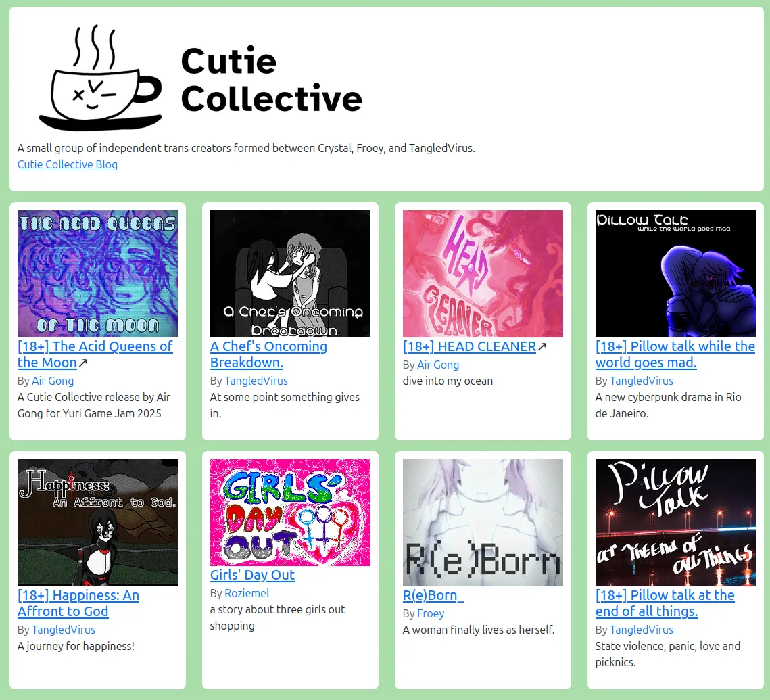Screen dimensions: 770x700
Task: Visit TangledVirus profile under Happiness game
Action: click(x=64, y=630)
